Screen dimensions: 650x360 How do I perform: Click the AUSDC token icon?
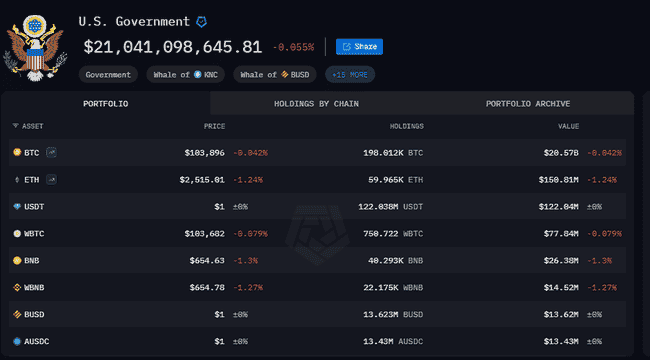(x=17, y=341)
